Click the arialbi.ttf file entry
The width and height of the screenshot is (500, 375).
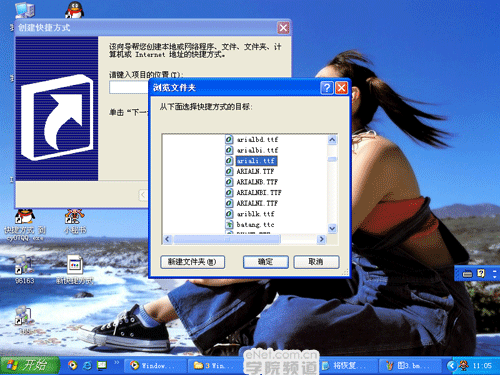click(x=257, y=150)
